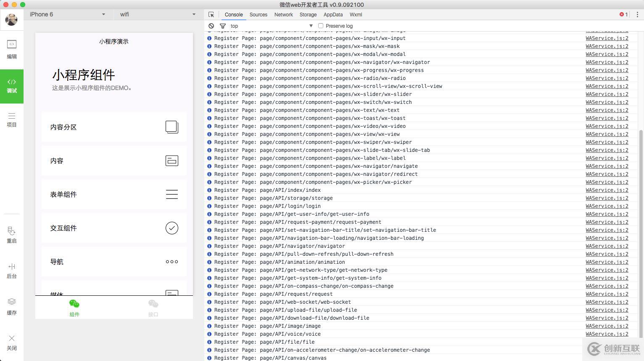Open WAService.js:2 link on voice/voice row
This screenshot has height=361, width=644.
(x=607, y=334)
